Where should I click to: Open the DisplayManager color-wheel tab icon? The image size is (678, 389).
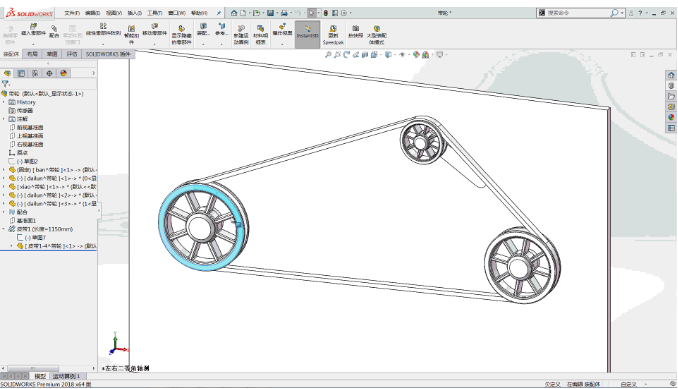pyautogui.click(x=64, y=73)
